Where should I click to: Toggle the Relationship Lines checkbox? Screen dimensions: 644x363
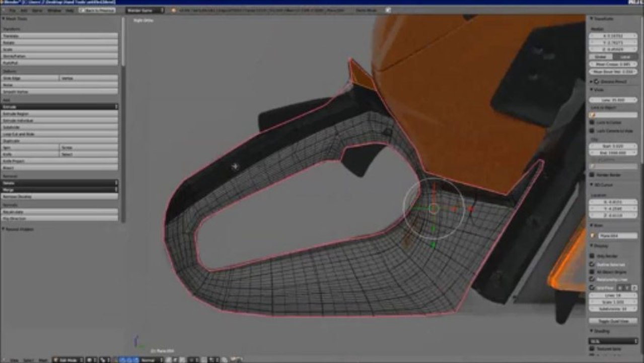coord(593,279)
